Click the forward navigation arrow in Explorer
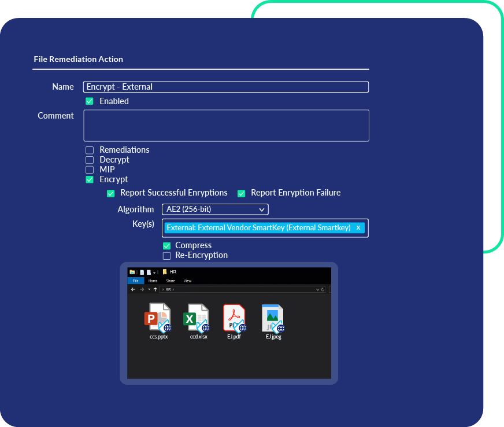 (x=142, y=289)
